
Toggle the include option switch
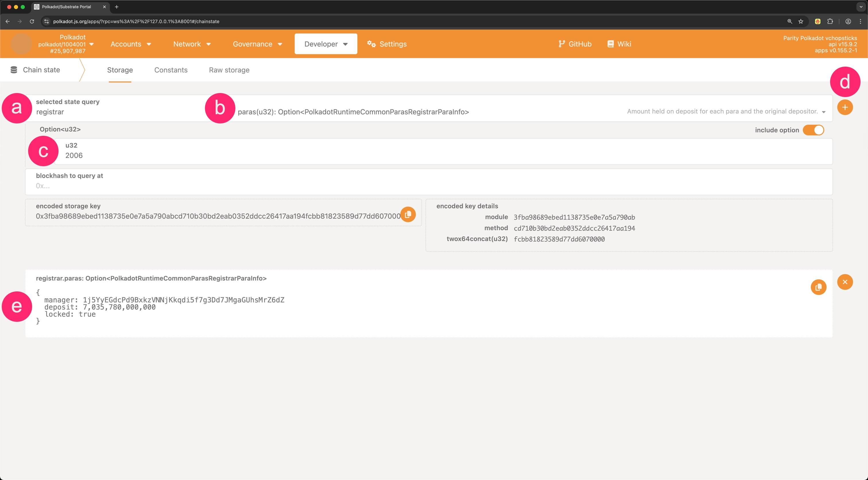tap(813, 130)
